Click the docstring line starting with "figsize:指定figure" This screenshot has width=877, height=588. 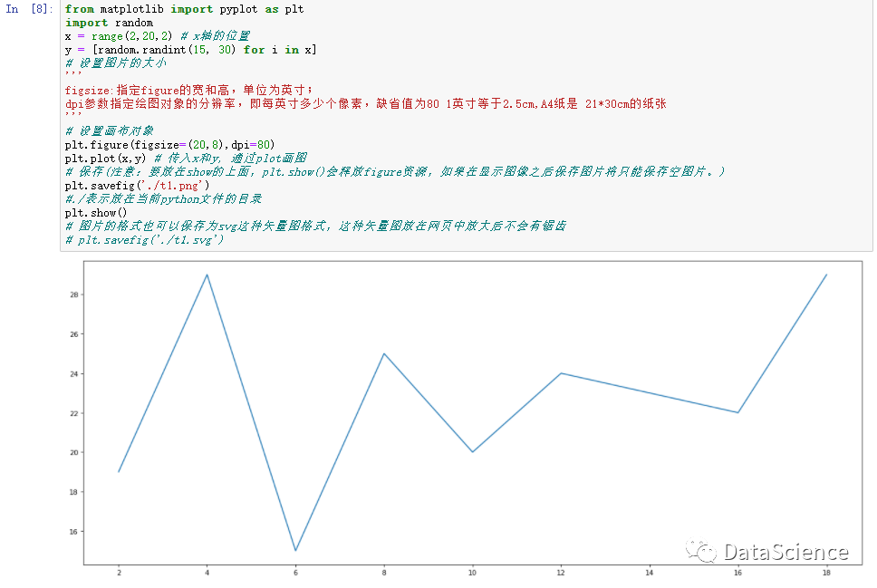tap(189, 90)
